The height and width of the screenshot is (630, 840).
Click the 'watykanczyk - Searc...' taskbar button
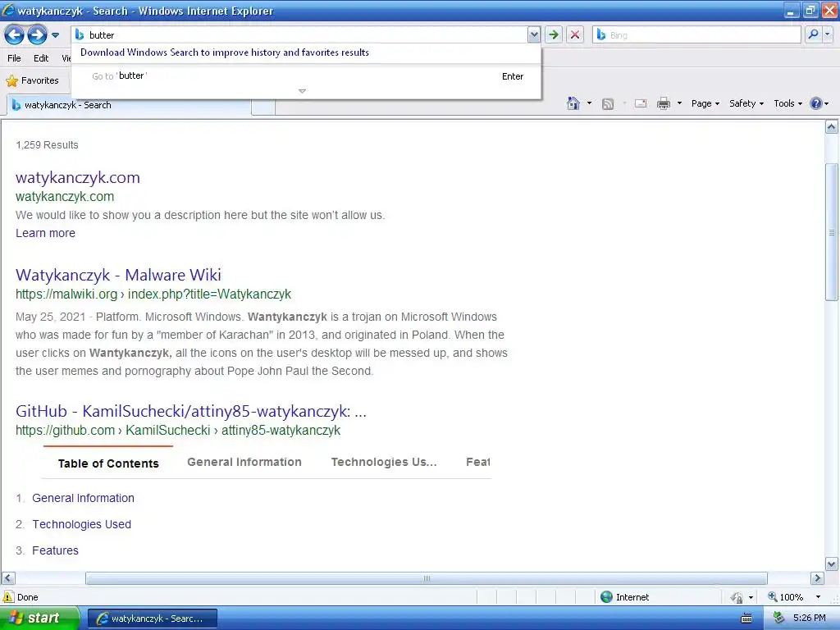152,619
